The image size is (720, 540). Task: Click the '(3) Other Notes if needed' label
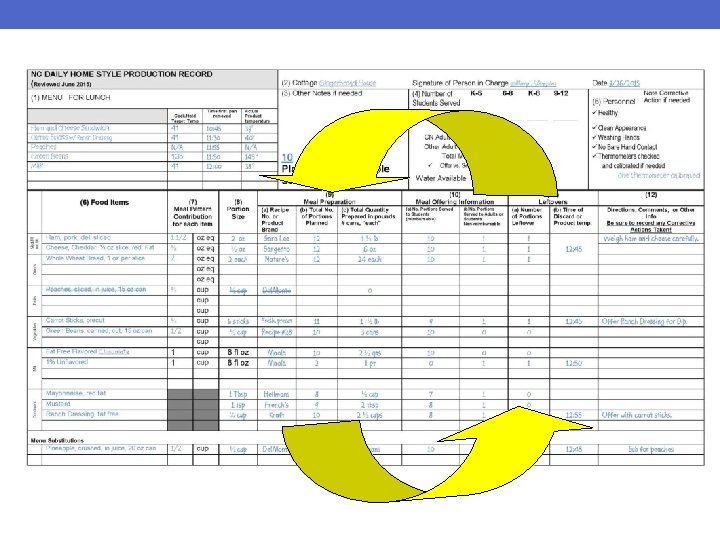(x=321, y=93)
